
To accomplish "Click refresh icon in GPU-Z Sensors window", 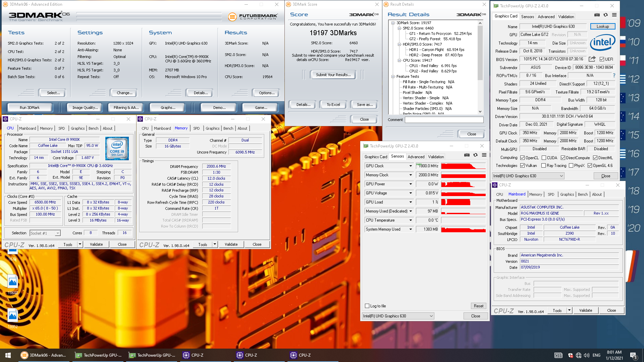I will (475, 155).
